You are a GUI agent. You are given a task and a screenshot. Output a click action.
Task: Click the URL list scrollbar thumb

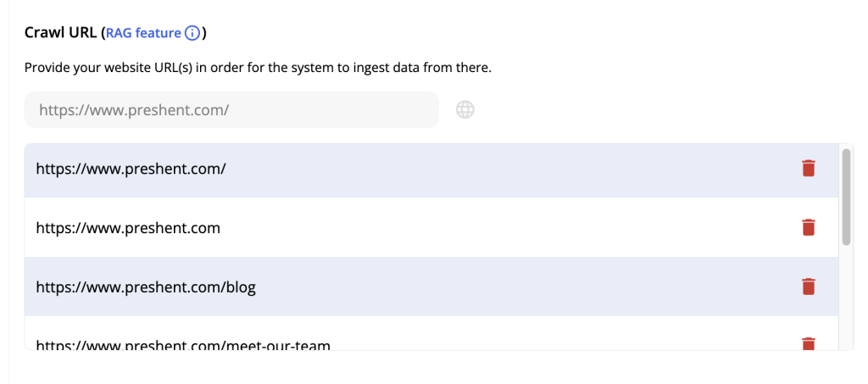(x=846, y=197)
